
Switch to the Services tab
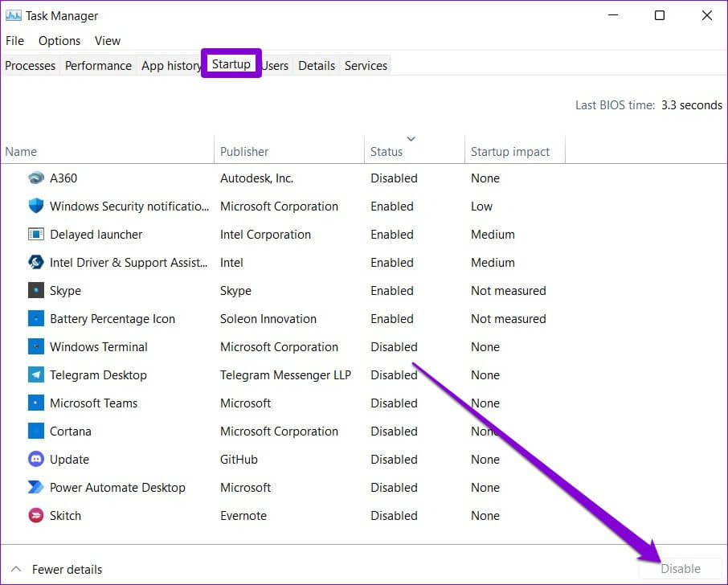pos(366,65)
